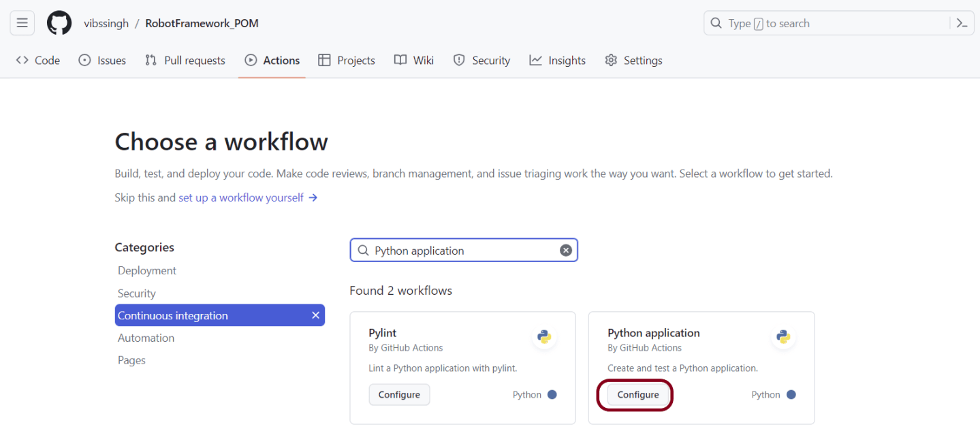Click the 'Found 2 workflows' text
This screenshot has width=980, height=448.
pos(401,291)
